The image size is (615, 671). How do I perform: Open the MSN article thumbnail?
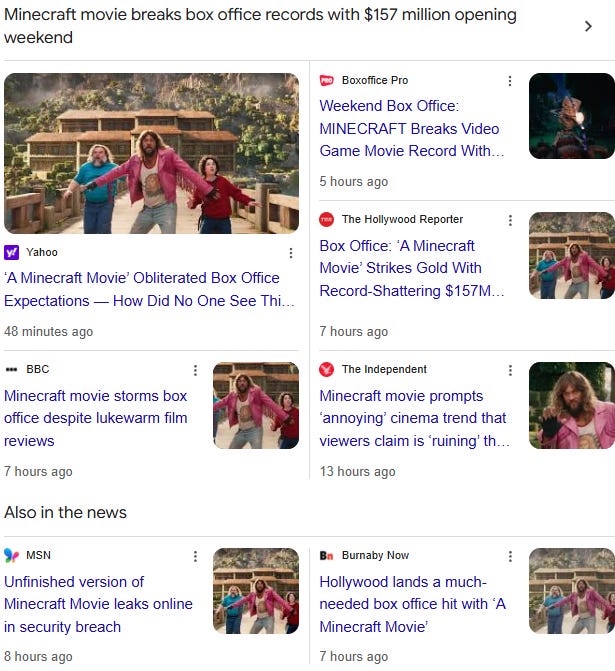256,591
